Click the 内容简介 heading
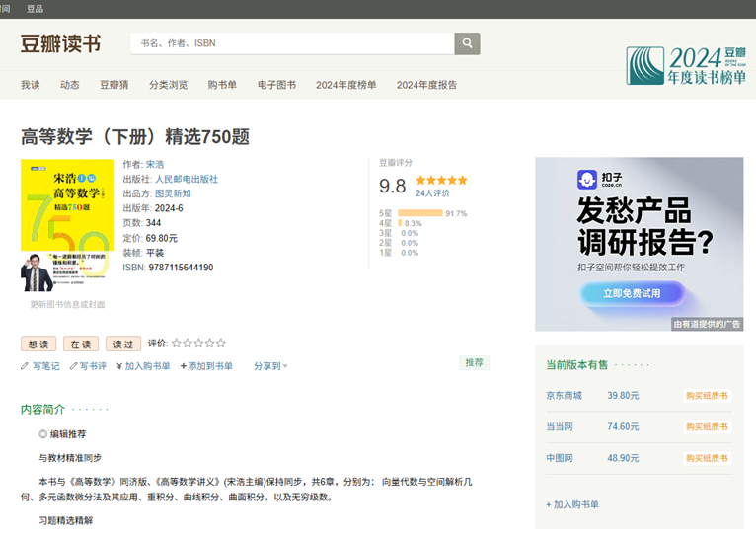The image size is (756, 537). [x=42, y=410]
